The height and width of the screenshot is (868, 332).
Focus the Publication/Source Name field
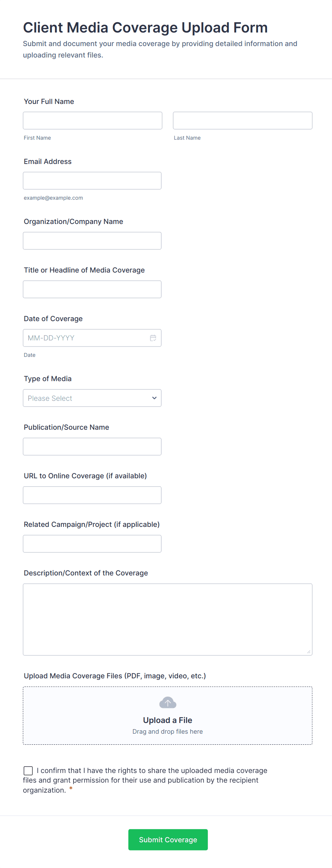coord(92,447)
